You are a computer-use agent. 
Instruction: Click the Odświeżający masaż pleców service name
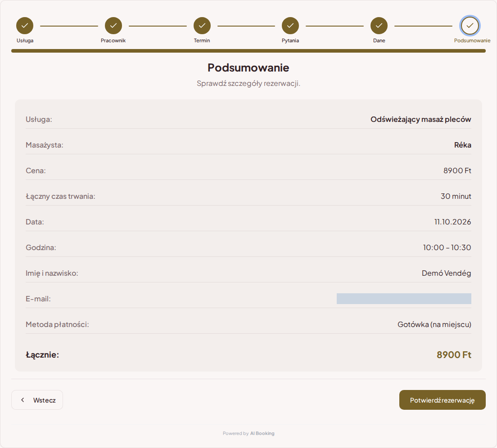pos(420,119)
